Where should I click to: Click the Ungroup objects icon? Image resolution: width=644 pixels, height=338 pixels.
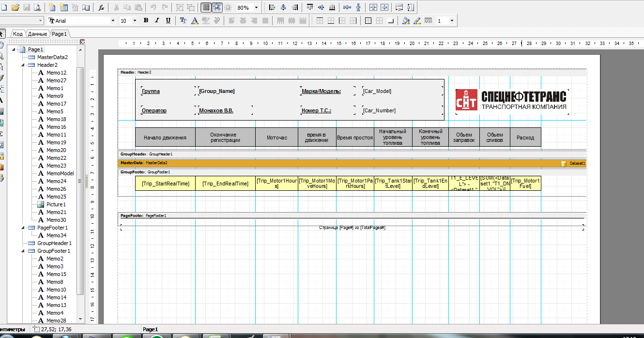191,8
